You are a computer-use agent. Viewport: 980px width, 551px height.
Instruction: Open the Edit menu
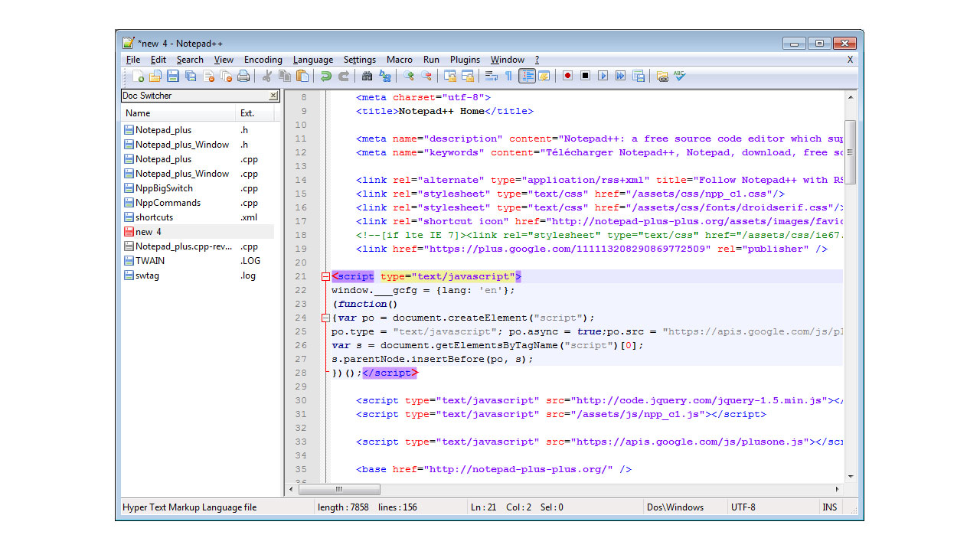pyautogui.click(x=158, y=60)
